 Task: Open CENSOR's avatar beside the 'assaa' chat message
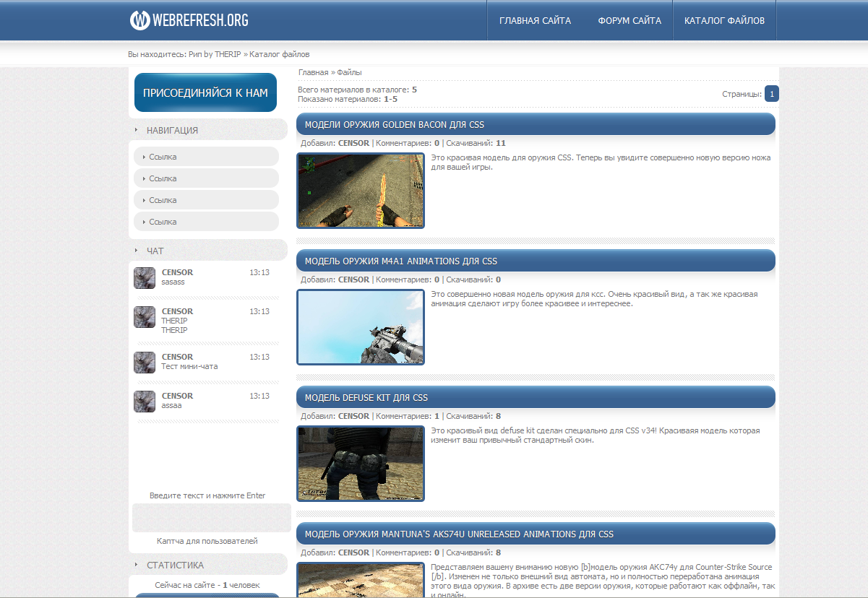coord(145,402)
